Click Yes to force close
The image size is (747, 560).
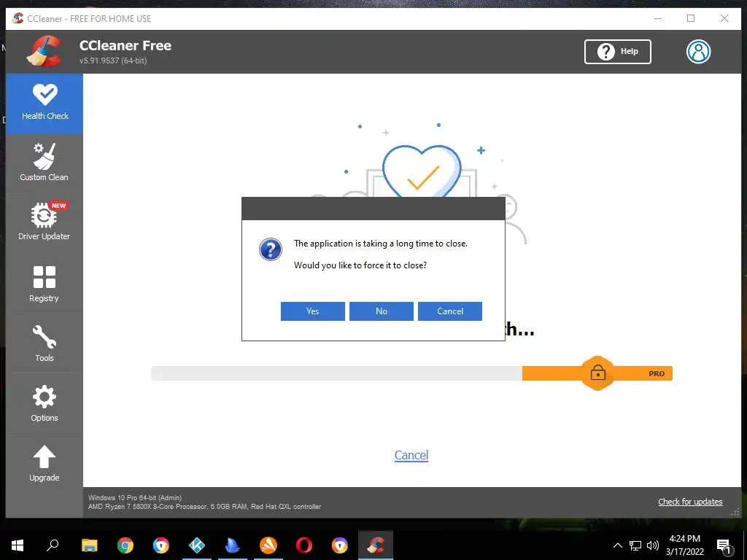click(x=312, y=311)
